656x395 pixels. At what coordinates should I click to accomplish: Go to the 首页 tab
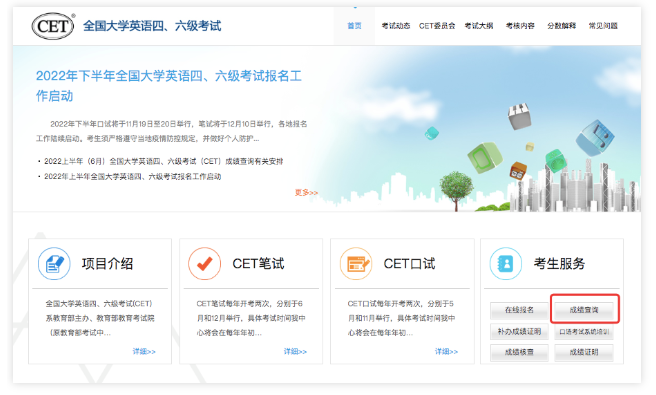(x=354, y=26)
